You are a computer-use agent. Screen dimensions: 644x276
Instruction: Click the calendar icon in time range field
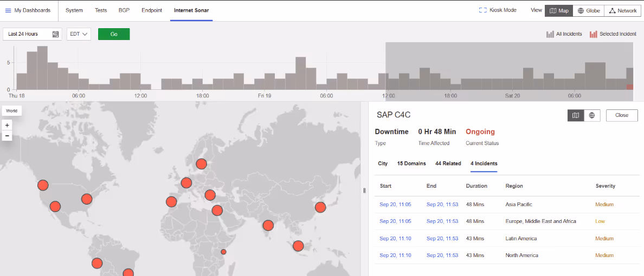tap(55, 34)
